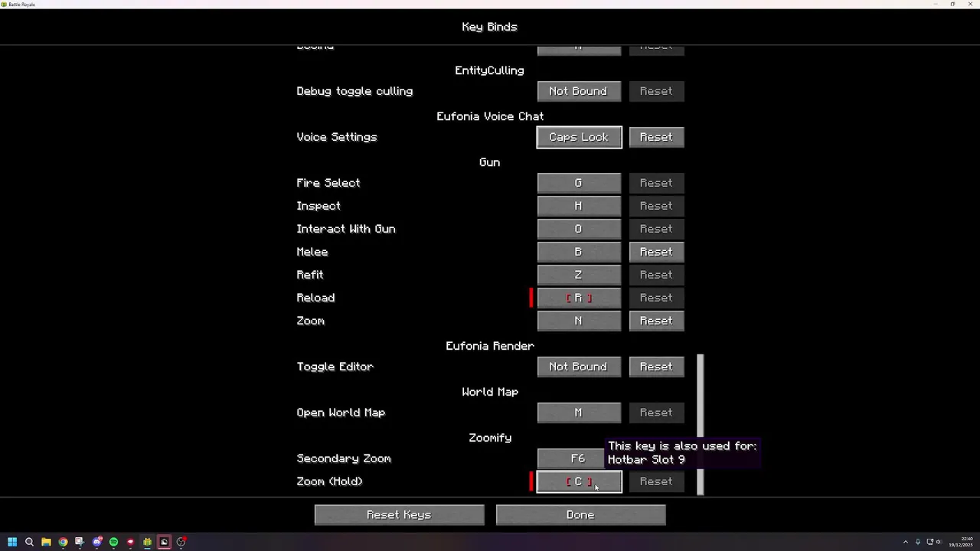Open the volume tray icon
This screenshot has width=980, height=551.
click(x=939, y=542)
